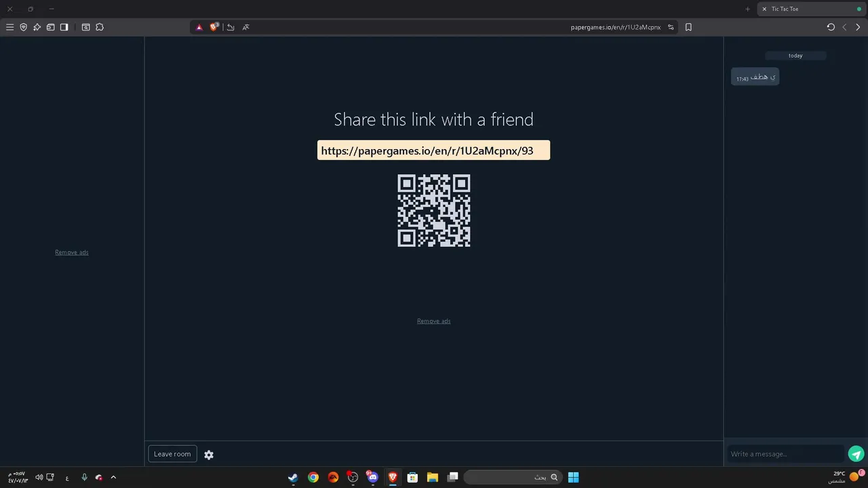Screen dimensions: 868x488
Task: Reload the page with the refresh icon
Action: pos(831,27)
